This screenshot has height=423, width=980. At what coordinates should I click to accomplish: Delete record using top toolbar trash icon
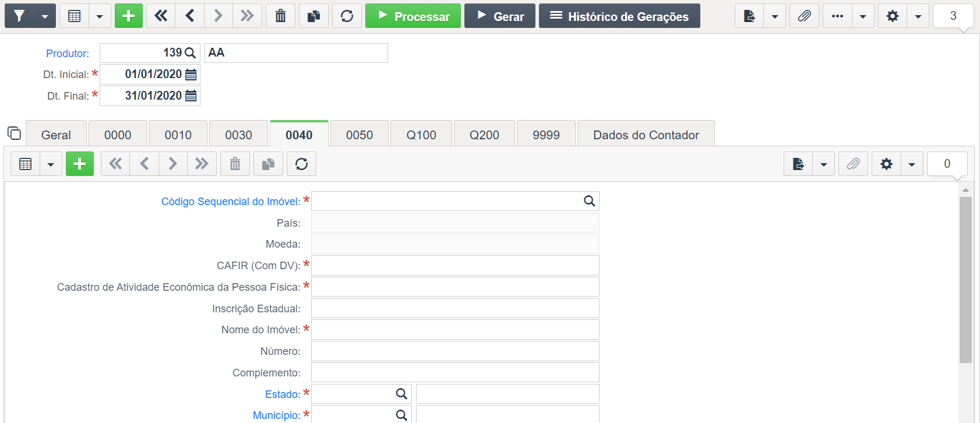280,16
